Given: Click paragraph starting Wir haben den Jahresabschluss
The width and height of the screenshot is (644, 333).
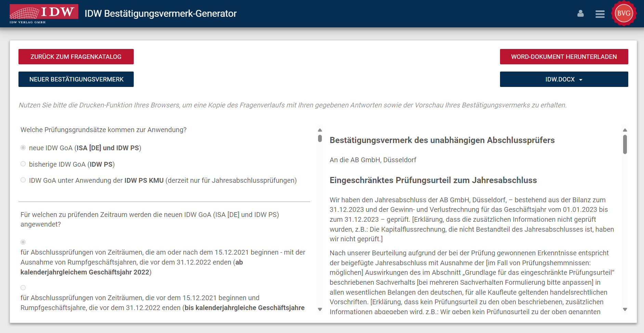Looking at the screenshot, I should pyautogui.click(x=472, y=219).
